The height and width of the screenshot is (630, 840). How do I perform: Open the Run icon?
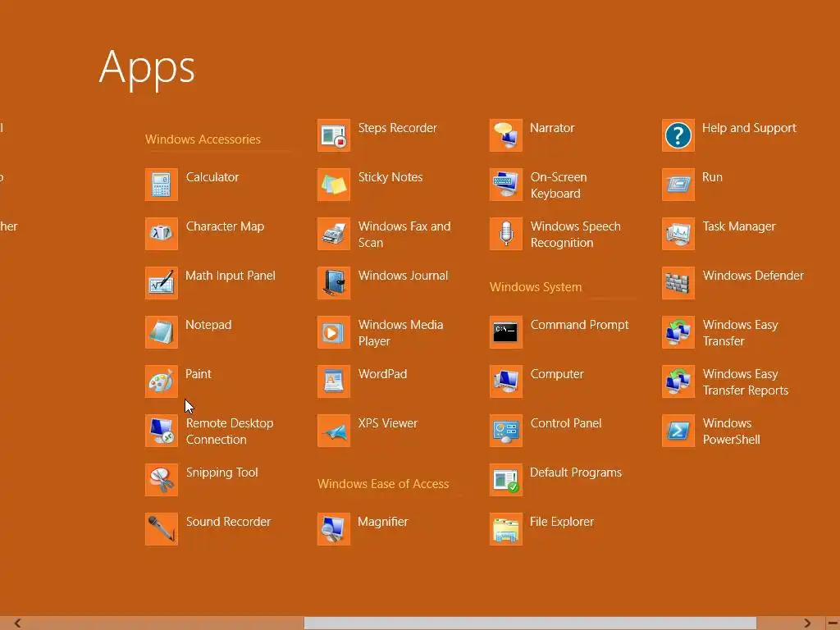[x=678, y=185]
